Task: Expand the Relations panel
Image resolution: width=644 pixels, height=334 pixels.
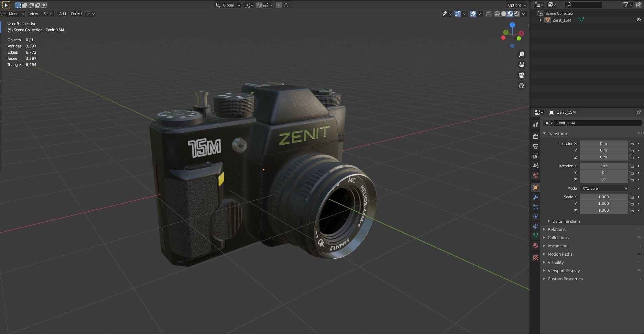Action: coord(544,230)
